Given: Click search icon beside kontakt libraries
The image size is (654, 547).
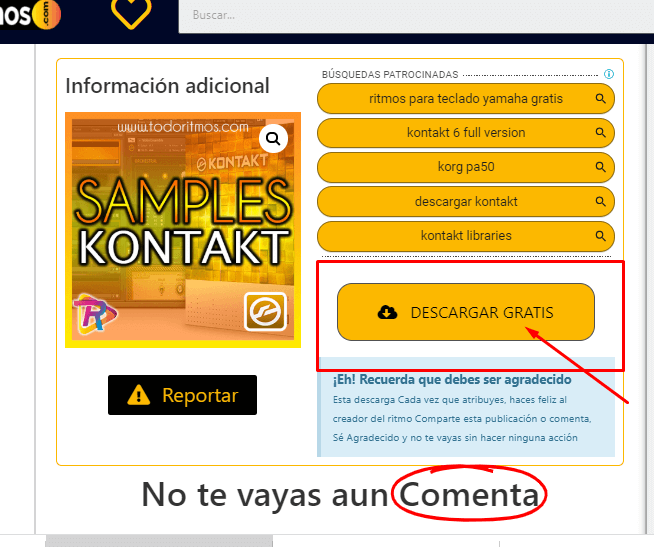Looking at the screenshot, I should [600, 236].
